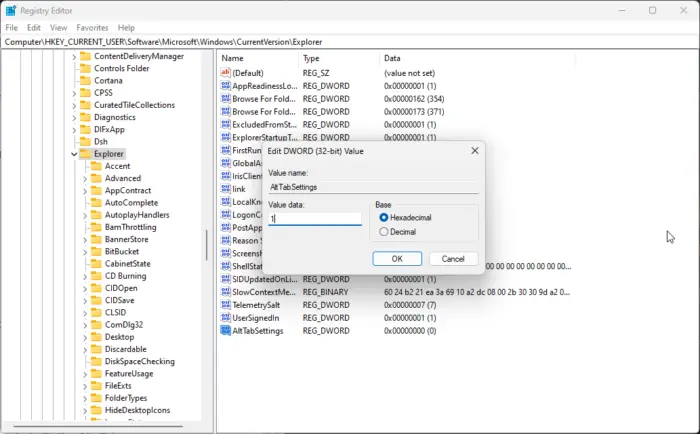Collapse the Explorer key in tree
Image resolution: width=700 pixels, height=434 pixels.
pos(74,154)
